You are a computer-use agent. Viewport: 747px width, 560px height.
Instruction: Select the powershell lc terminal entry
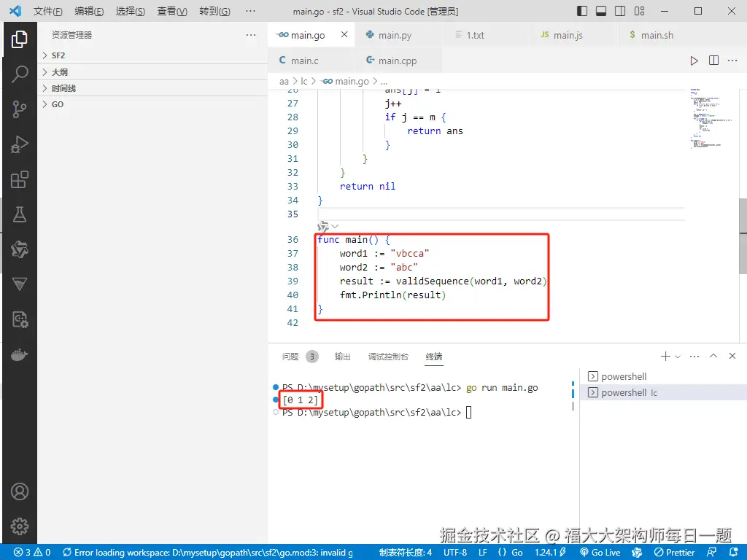[x=663, y=392]
